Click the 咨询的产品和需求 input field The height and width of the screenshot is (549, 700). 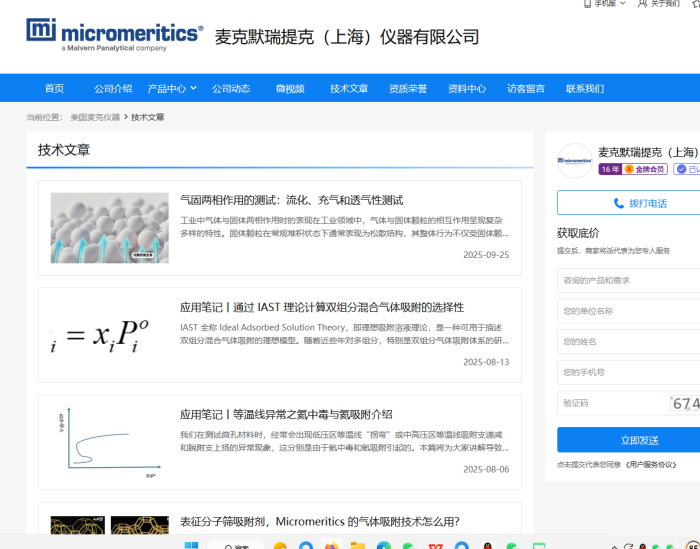628,281
